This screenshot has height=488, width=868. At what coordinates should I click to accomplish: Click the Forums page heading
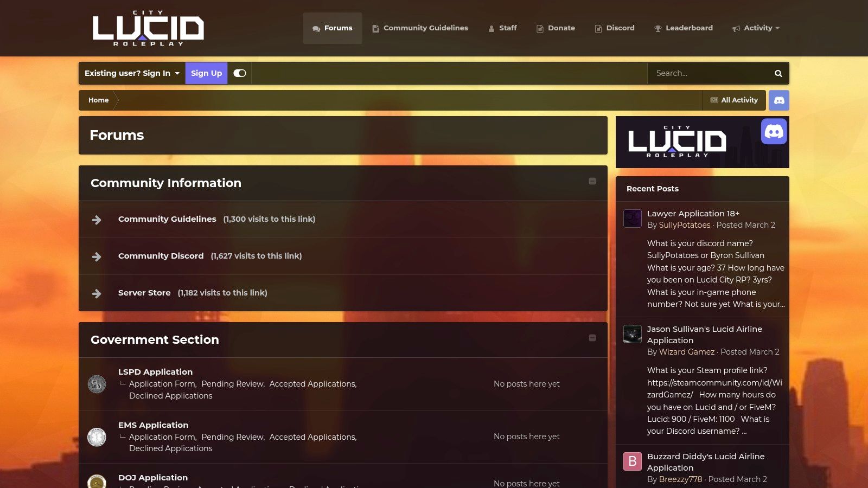pyautogui.click(x=117, y=135)
